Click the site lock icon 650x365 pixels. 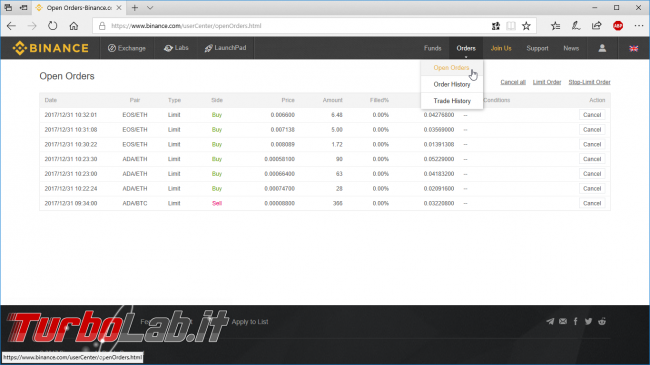[102, 26]
